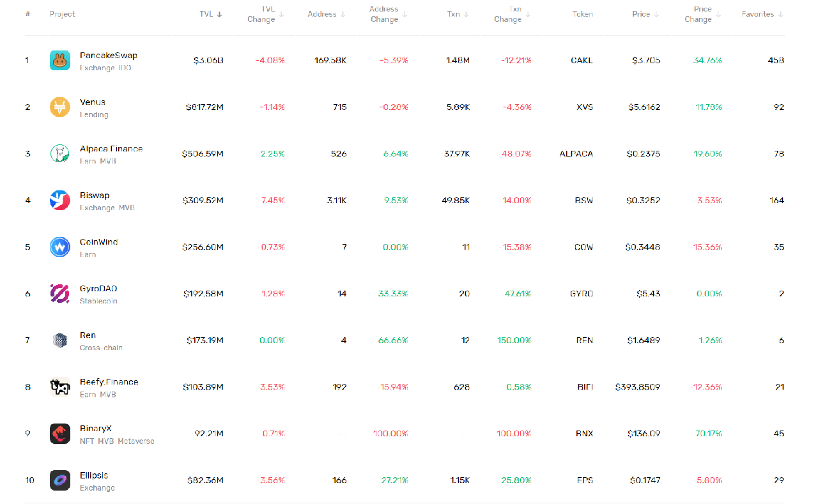818x504 pixels.
Task: Sort by Address column header
Action: [x=327, y=14]
